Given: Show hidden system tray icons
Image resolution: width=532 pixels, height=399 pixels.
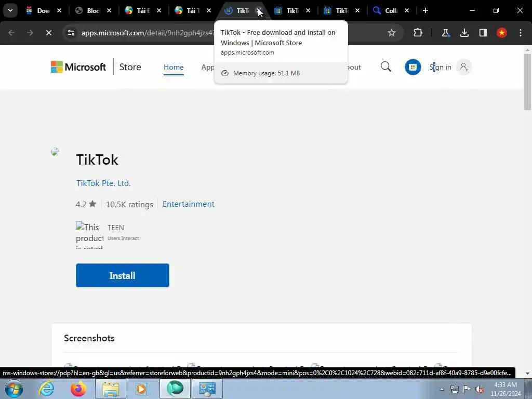Looking at the screenshot, I should click(x=442, y=389).
